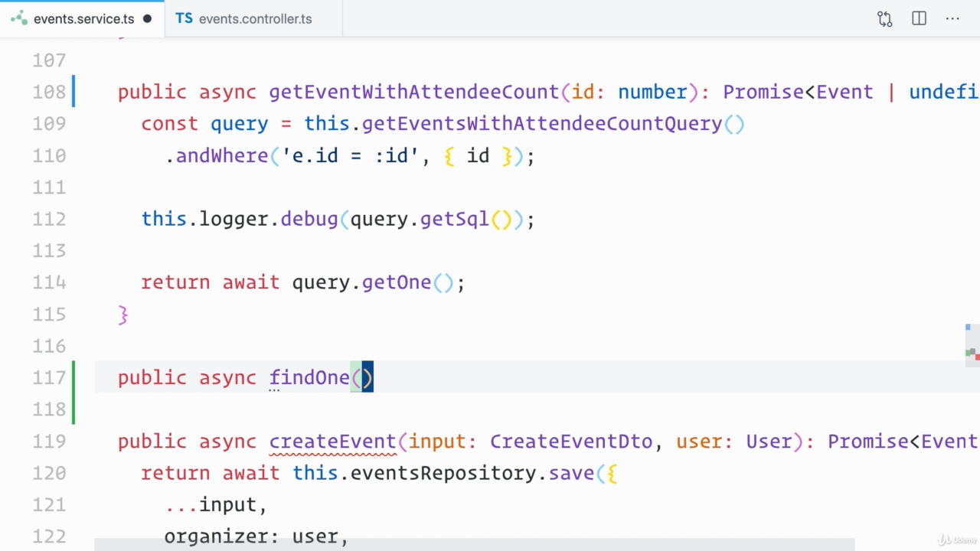Click line number 119 in the gutter
Screen dimensions: 980x551
pos(49,442)
